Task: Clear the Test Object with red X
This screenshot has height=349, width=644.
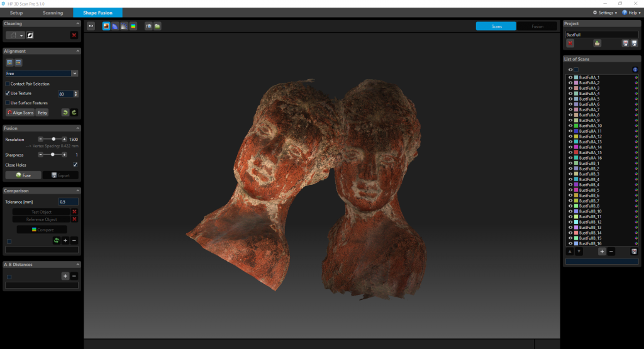Action: (x=74, y=212)
